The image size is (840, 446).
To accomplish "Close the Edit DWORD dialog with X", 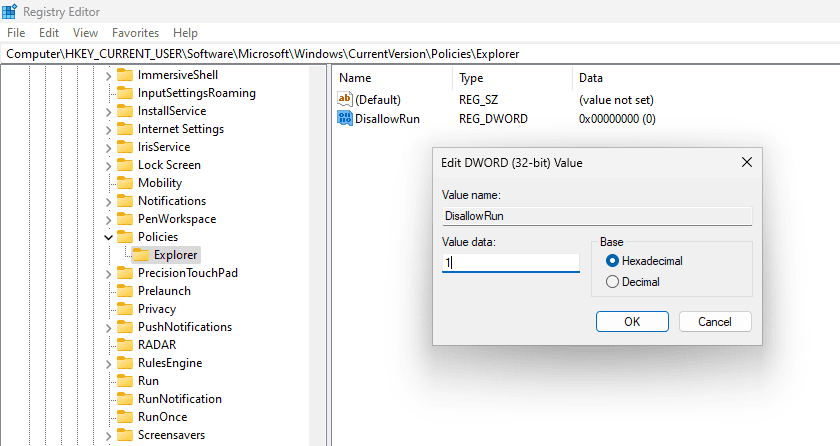I will 746,162.
